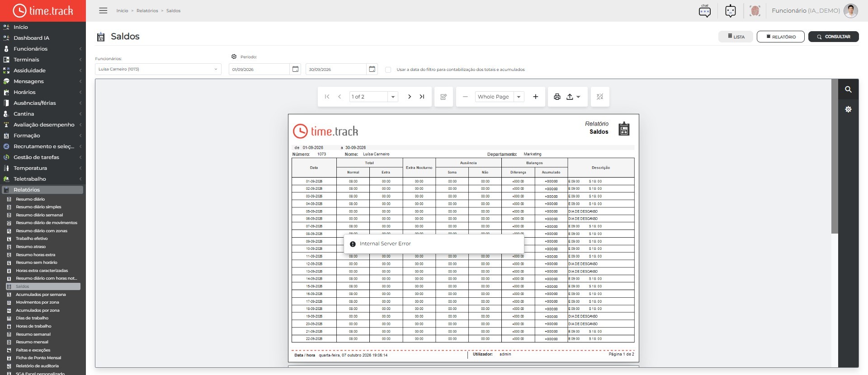Open calendar for start date 01/09/2026
The image size is (868, 375).
click(x=295, y=69)
